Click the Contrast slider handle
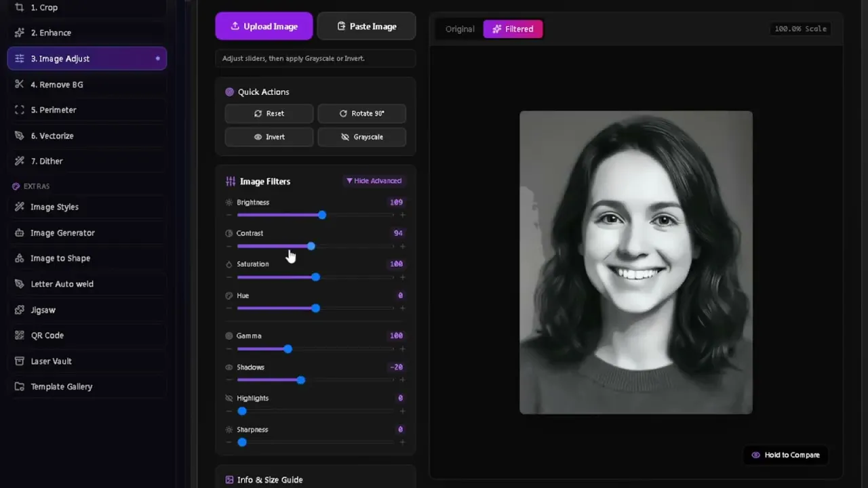The height and width of the screenshot is (488, 868). [x=311, y=246]
